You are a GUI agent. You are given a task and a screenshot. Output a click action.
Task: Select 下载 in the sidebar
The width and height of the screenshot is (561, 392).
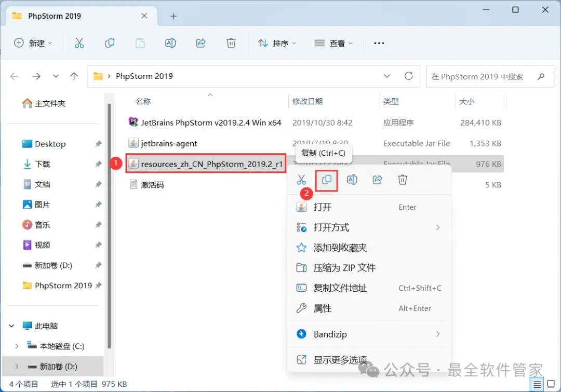[x=36, y=164]
